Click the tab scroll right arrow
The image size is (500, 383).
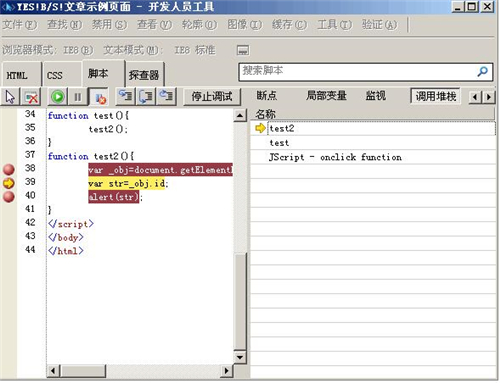[x=489, y=97]
